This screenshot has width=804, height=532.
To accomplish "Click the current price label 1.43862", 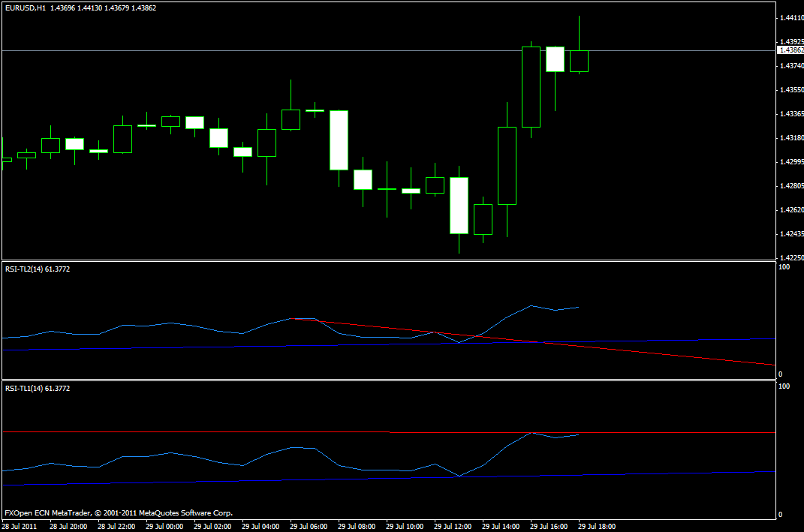I will [x=791, y=50].
